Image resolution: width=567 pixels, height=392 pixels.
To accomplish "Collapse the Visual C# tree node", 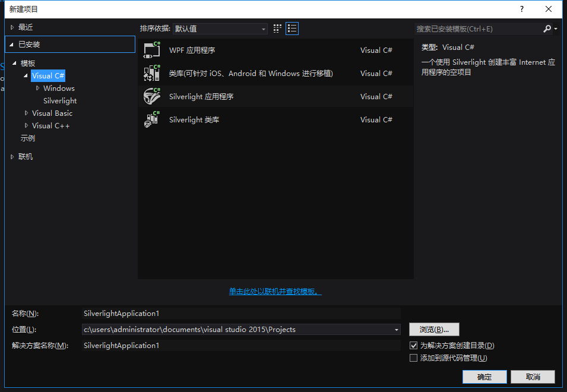I will (x=26, y=75).
